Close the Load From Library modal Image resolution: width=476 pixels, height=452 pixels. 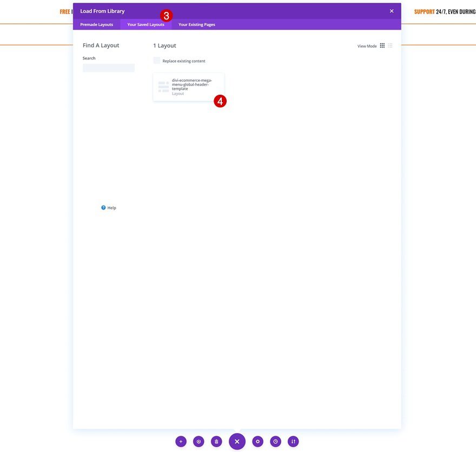(x=391, y=10)
